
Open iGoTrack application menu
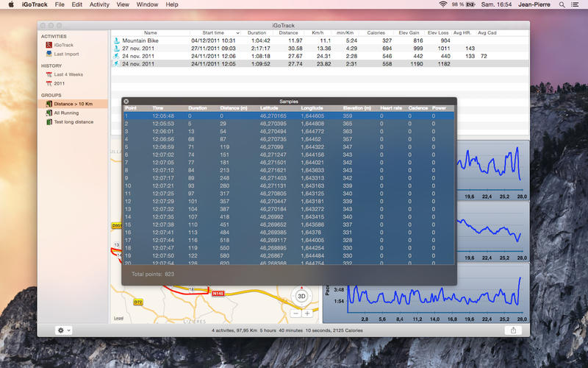35,4
